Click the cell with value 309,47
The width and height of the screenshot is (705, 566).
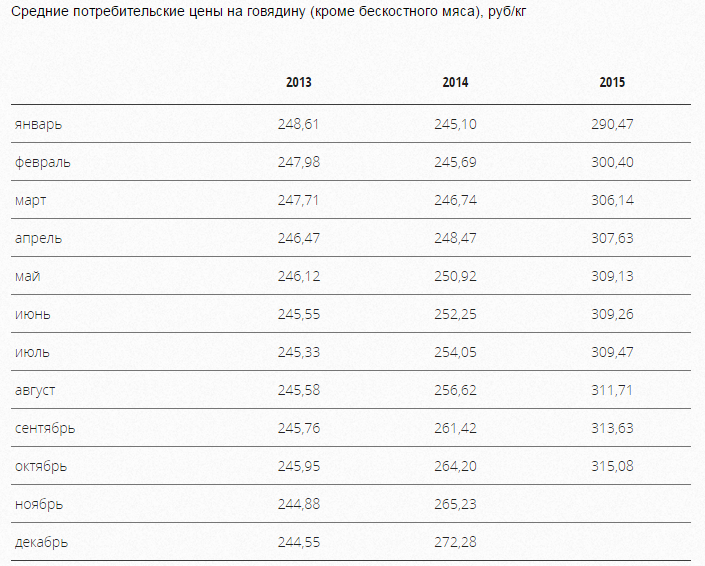click(612, 352)
